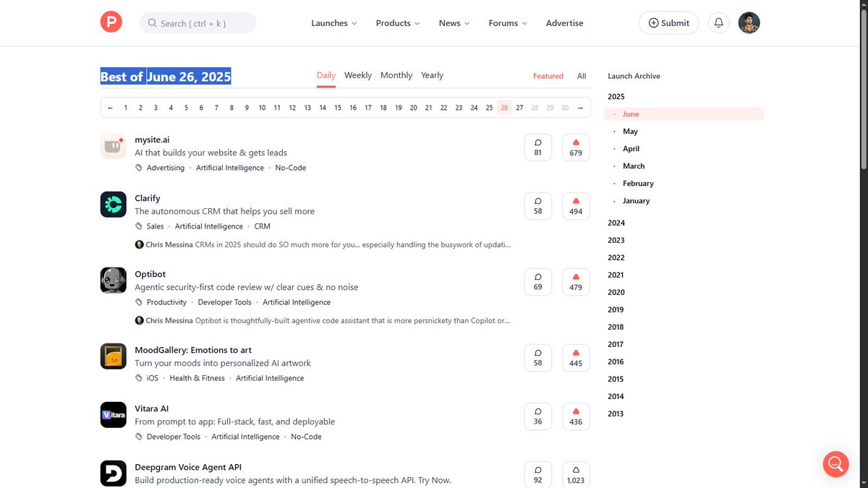The width and height of the screenshot is (868, 488).
Task: Upvote Clarify with 494 votes
Action: tap(576, 205)
